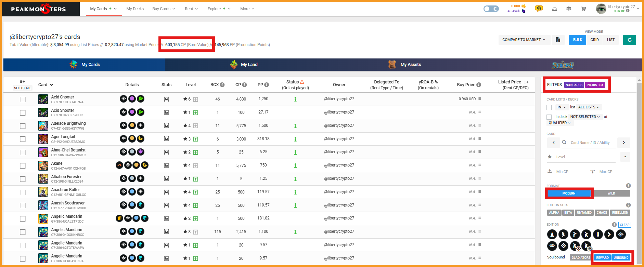Open the QUALIFIED dropdown
Image resolution: width=644 pixels, height=267 pixels.
click(x=559, y=123)
